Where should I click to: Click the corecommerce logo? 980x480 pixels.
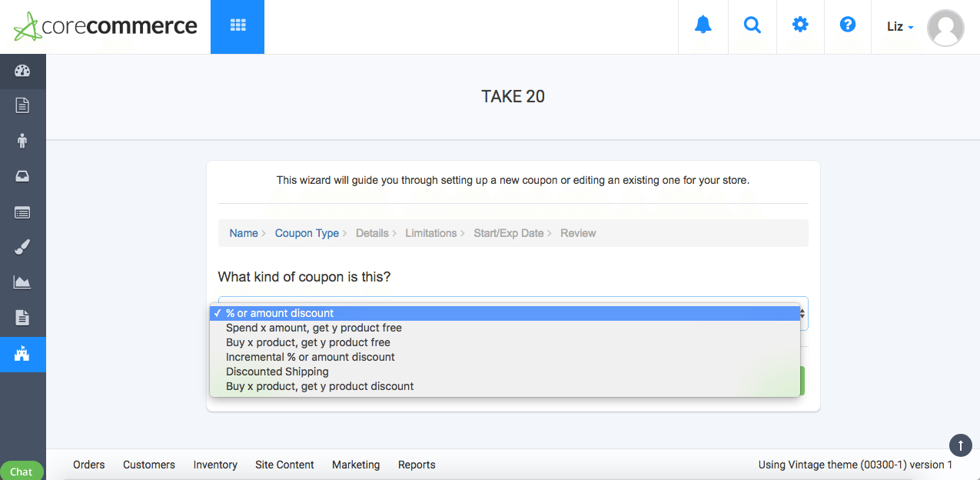click(105, 26)
